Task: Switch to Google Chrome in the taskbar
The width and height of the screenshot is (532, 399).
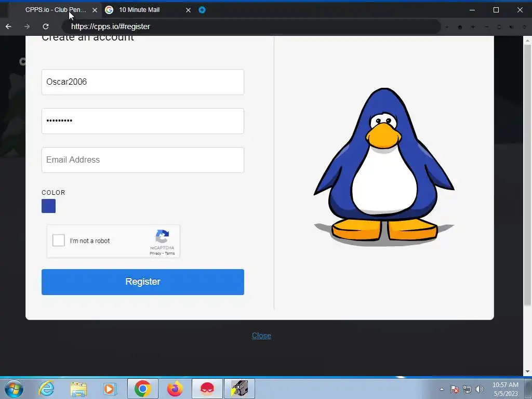Action: (x=142, y=389)
